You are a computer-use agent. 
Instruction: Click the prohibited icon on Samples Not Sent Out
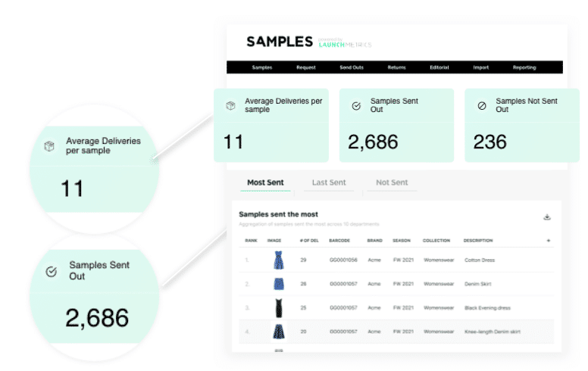click(x=482, y=106)
